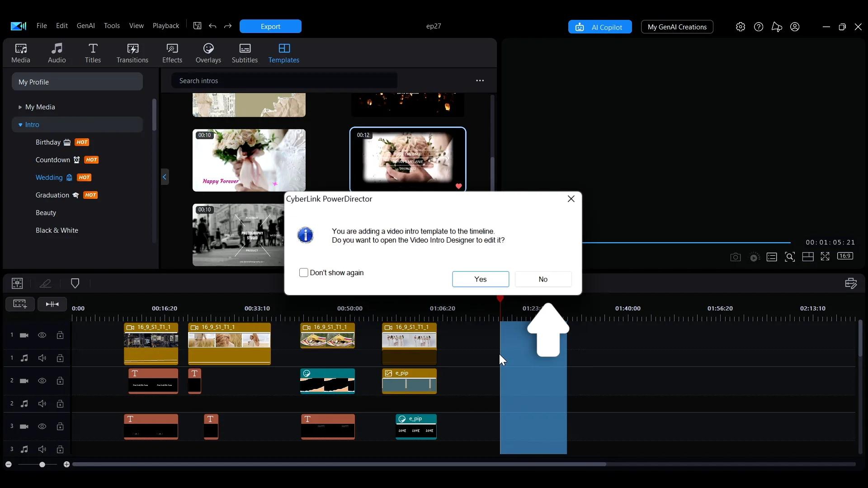
Task: Open My GenAI Creations
Action: pos(677,27)
